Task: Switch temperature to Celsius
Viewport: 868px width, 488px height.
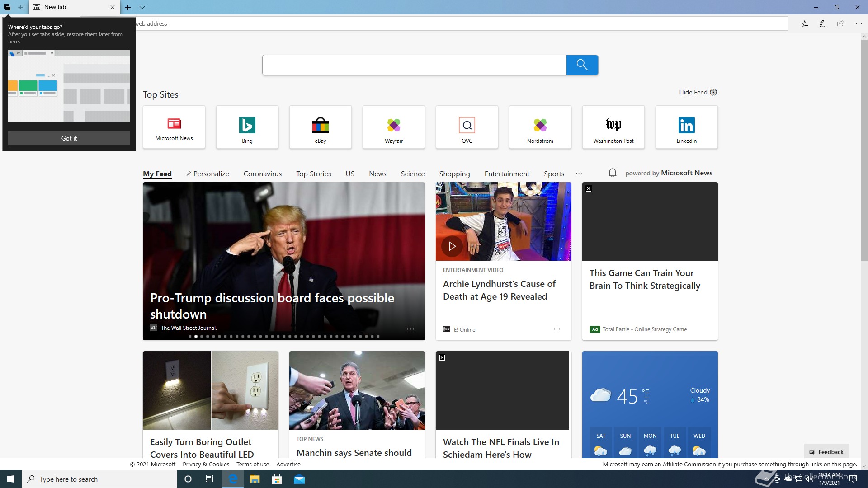Action: [646, 402]
